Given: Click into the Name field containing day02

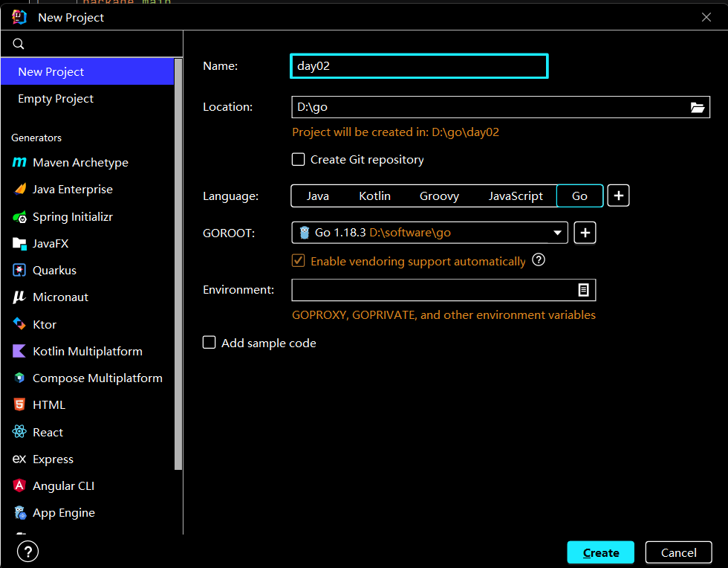Looking at the screenshot, I should click(x=419, y=66).
